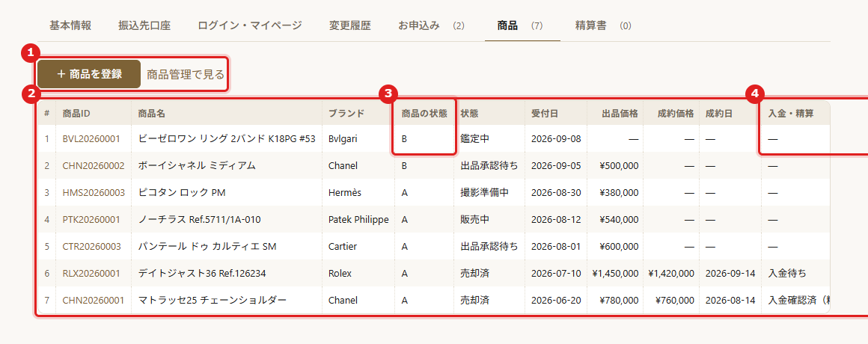Click the listing price ¥600,000

point(619,247)
